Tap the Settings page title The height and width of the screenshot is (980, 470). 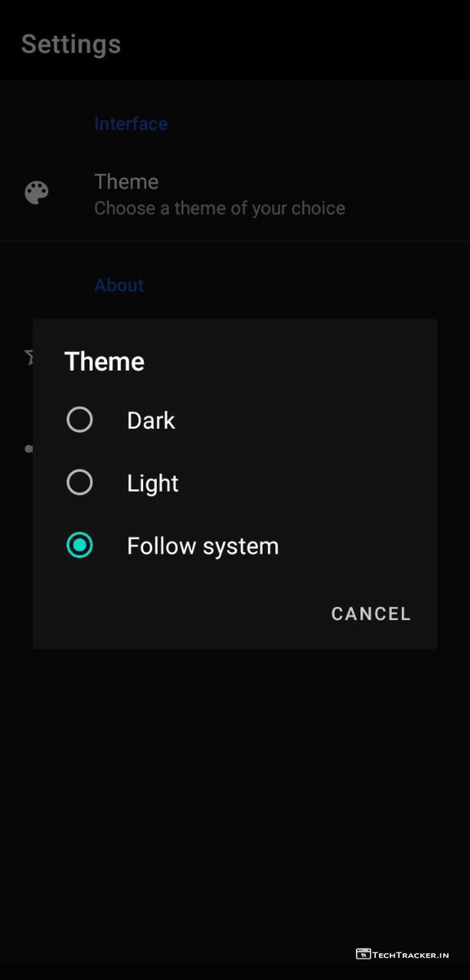[x=71, y=44]
